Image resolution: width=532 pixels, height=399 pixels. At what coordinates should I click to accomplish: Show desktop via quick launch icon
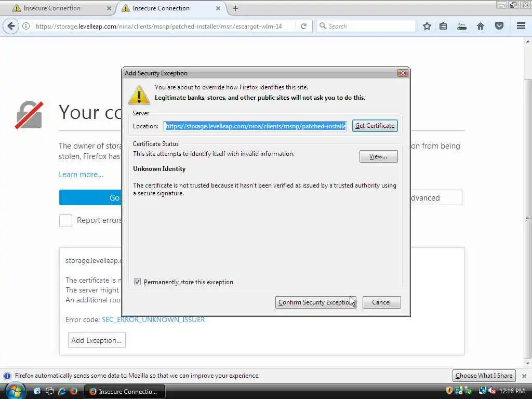[37, 391]
